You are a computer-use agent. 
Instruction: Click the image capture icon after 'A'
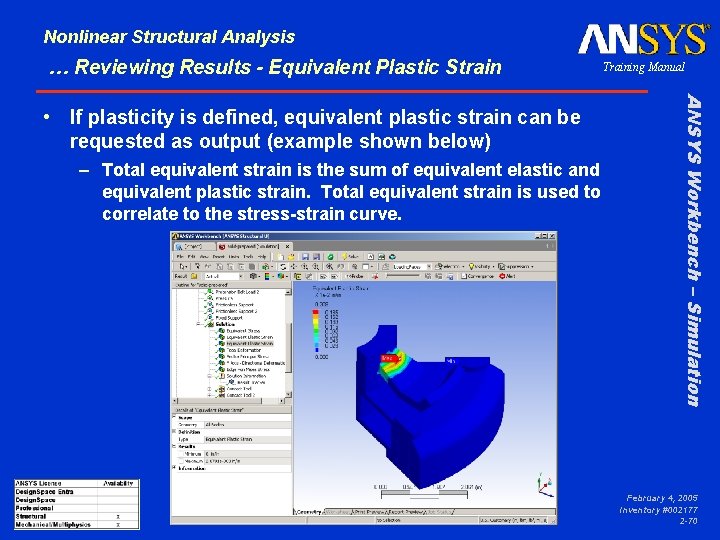point(382,257)
